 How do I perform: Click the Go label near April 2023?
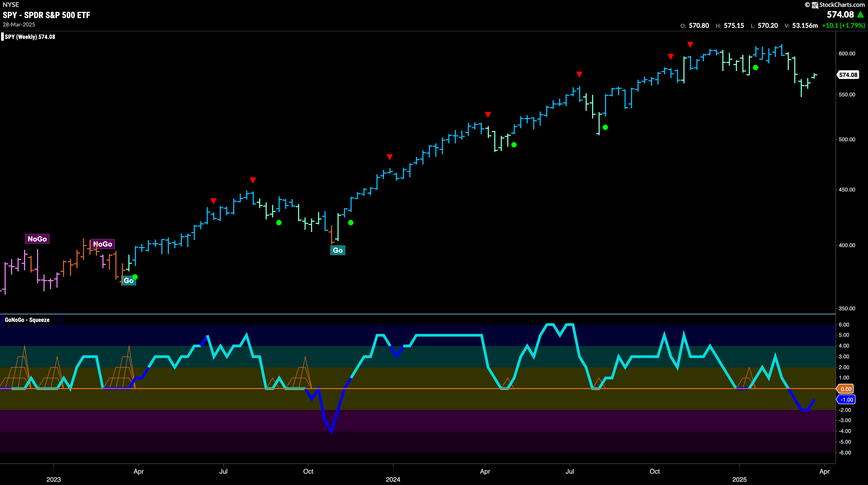(x=128, y=281)
